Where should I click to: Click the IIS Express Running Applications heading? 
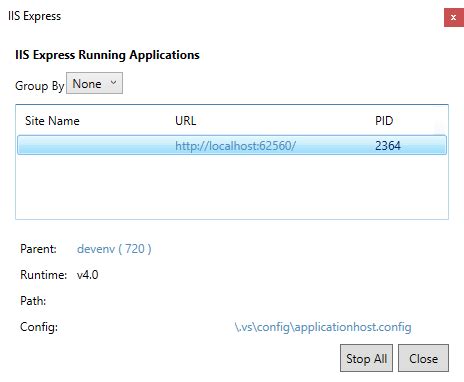[x=107, y=55]
